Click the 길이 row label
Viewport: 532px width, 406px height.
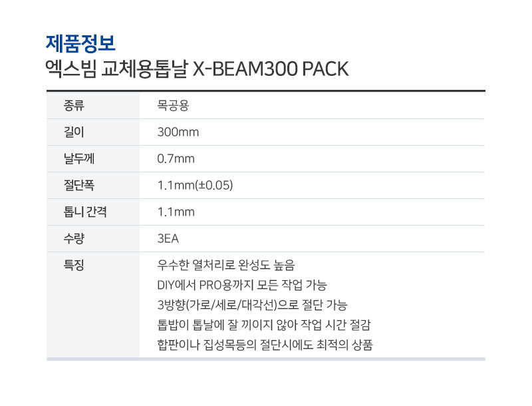74,132
